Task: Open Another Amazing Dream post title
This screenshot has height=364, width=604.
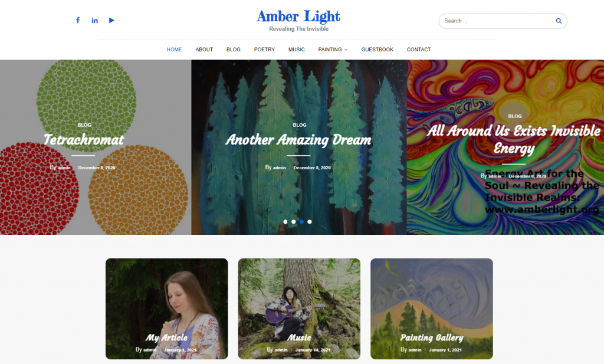Action: [x=298, y=139]
